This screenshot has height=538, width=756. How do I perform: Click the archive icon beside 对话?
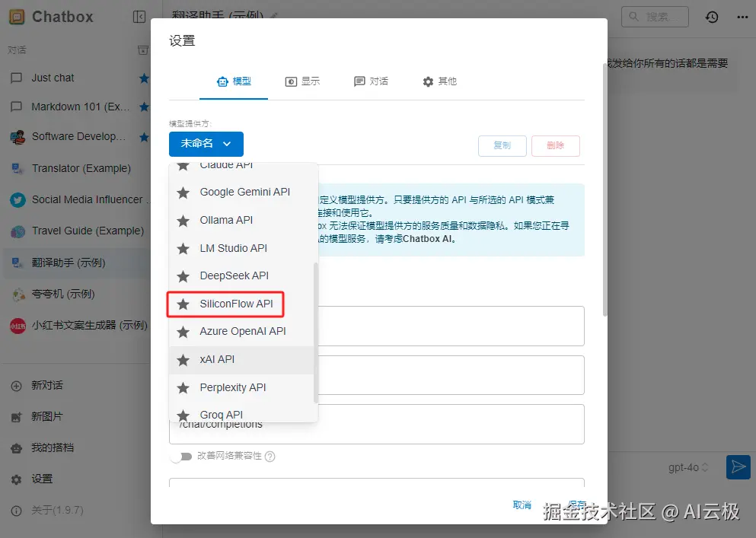click(x=143, y=49)
